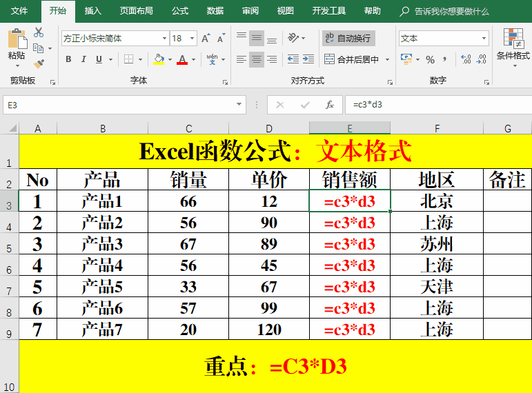Click the Insert Function fx icon
Viewport: 532px width, 393px height.
[329, 105]
